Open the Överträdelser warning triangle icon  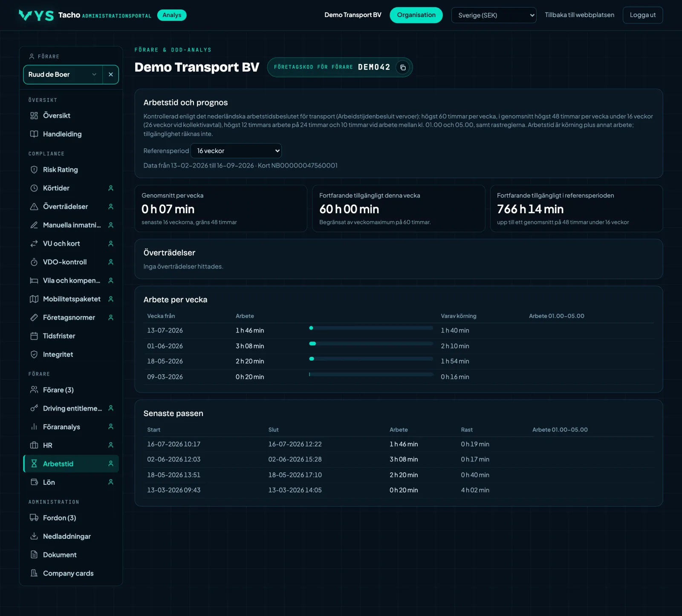coord(34,206)
